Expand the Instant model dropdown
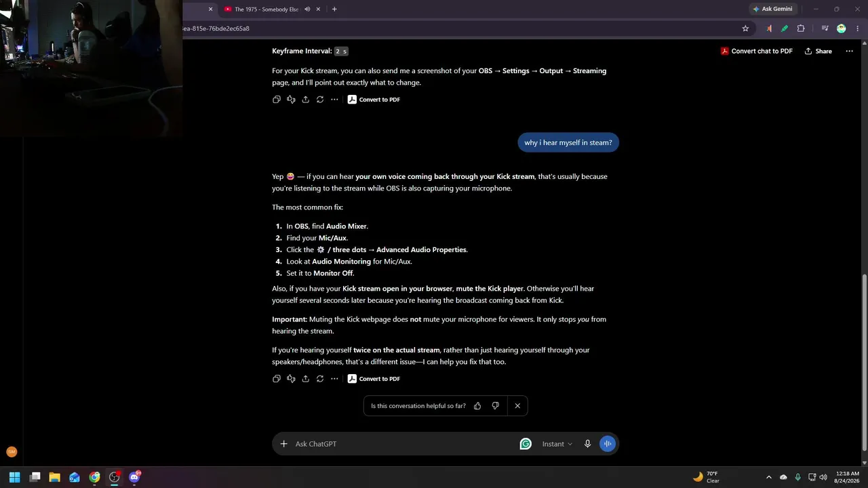Image resolution: width=868 pixels, height=488 pixels. (x=557, y=444)
